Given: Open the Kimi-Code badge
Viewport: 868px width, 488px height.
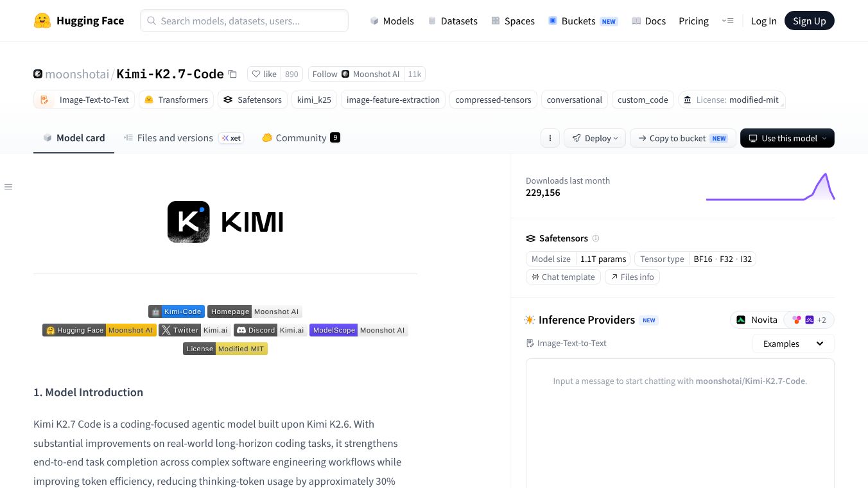Looking at the screenshot, I should tap(177, 311).
